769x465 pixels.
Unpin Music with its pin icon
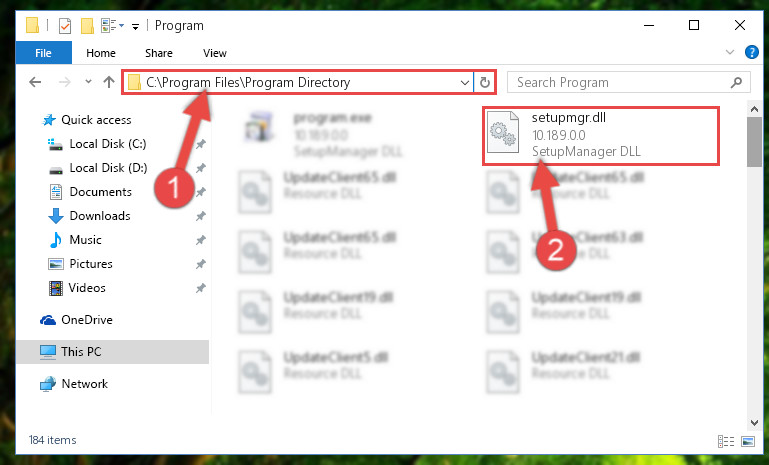point(201,240)
